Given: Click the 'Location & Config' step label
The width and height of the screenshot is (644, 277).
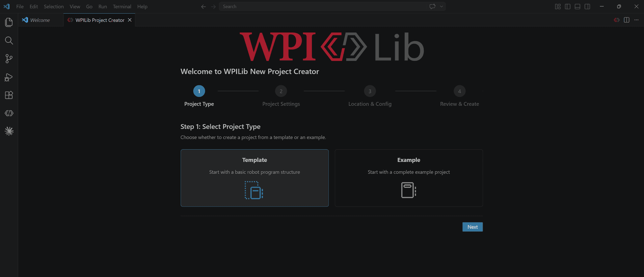Looking at the screenshot, I should click(370, 104).
